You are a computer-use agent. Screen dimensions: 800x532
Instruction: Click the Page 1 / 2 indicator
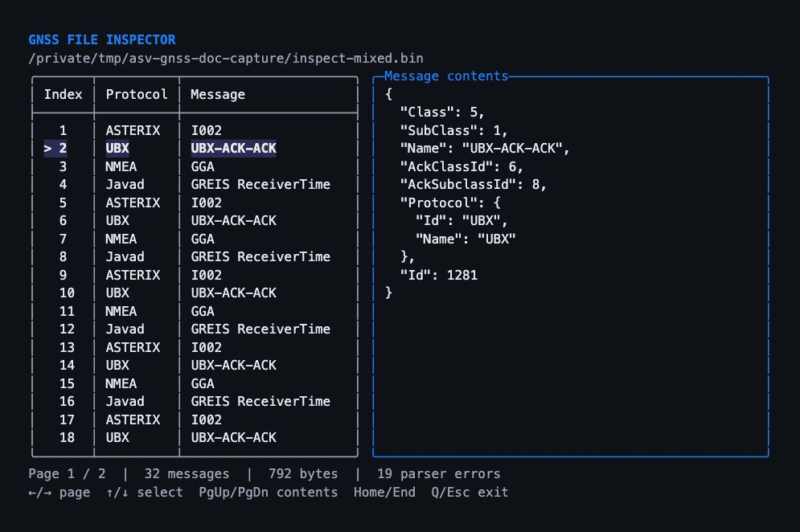point(67,474)
